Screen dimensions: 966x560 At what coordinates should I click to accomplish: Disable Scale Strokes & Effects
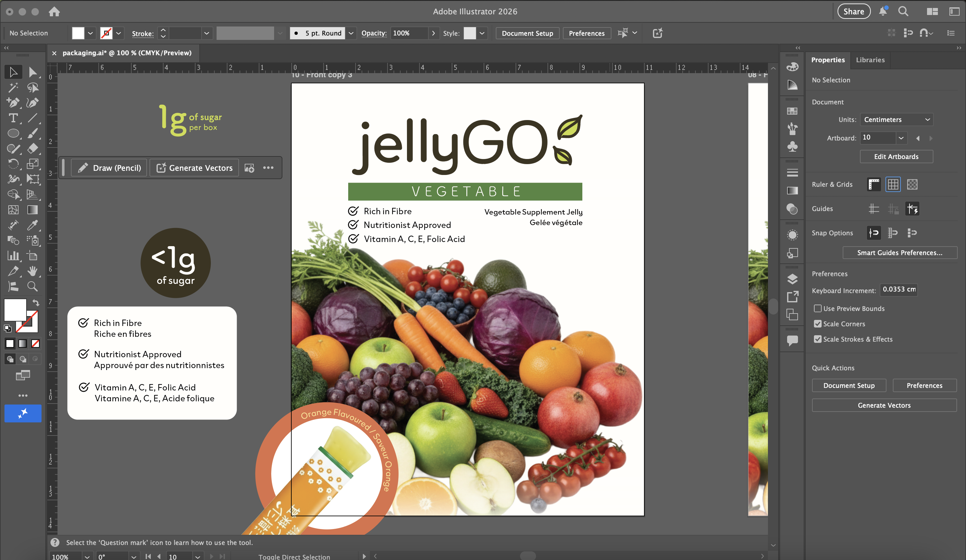[x=817, y=339]
